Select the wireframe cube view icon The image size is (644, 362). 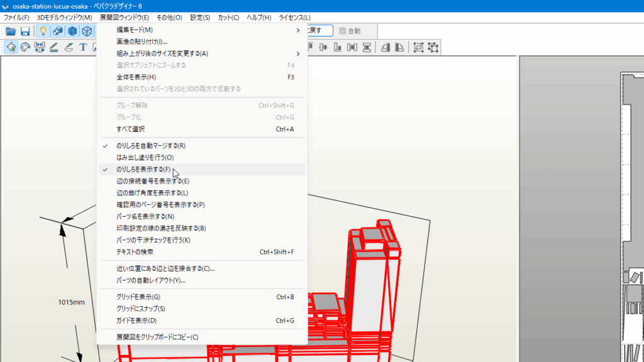coord(87,31)
